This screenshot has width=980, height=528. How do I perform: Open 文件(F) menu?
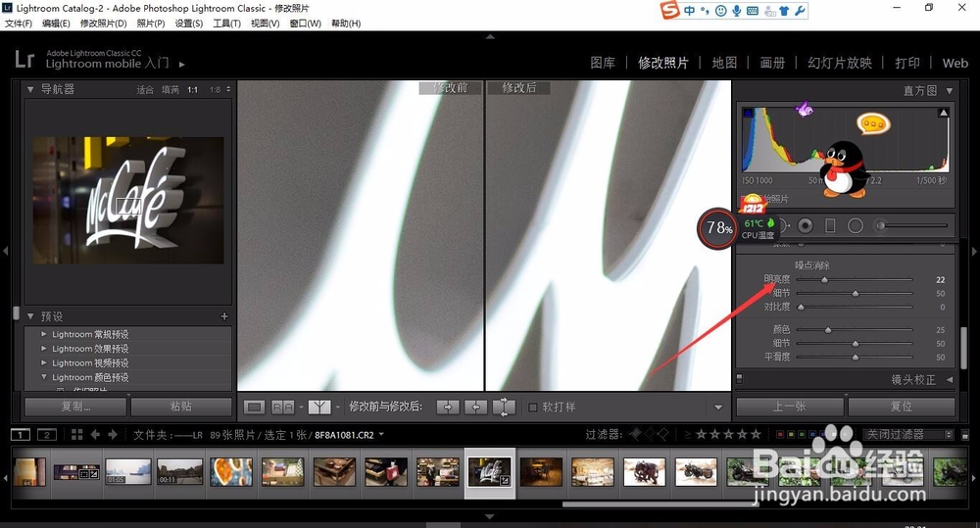tap(18, 24)
